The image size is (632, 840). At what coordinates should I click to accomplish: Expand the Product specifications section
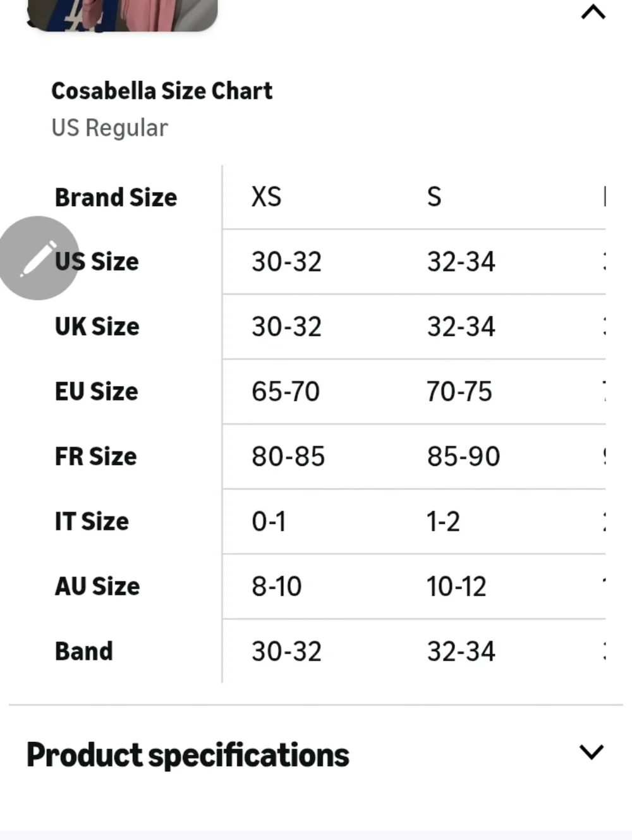tap(592, 752)
